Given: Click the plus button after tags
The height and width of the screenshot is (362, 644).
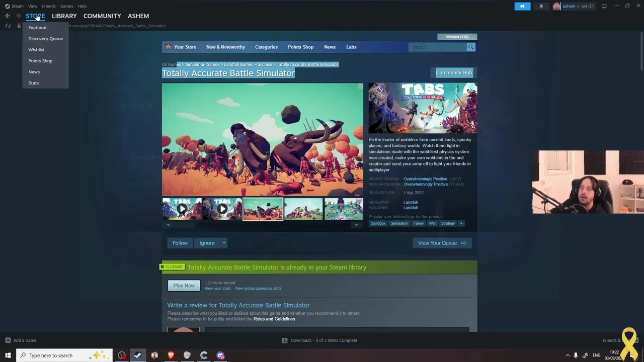Looking at the screenshot, I should point(461,223).
